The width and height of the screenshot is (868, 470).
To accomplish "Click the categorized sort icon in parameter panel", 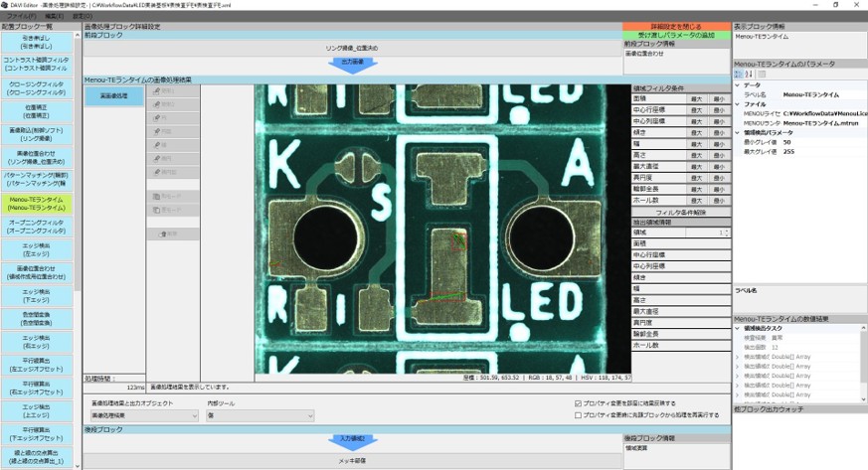I will coord(738,74).
